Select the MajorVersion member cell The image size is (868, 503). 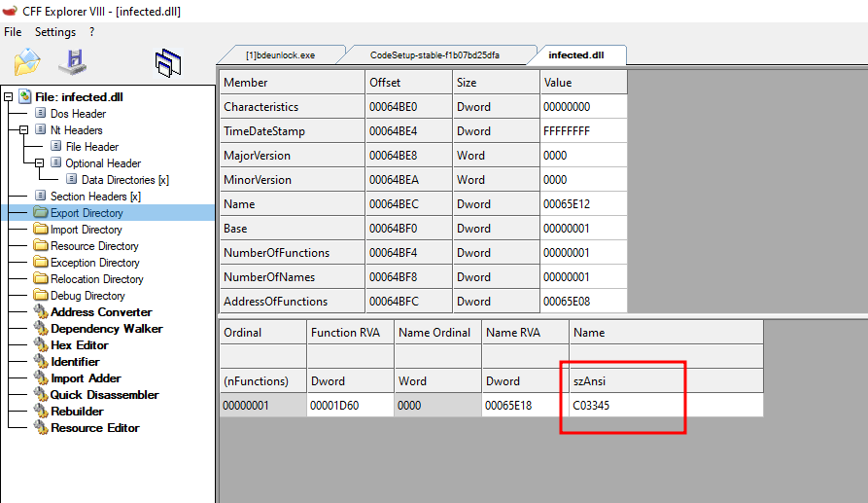[x=292, y=156]
